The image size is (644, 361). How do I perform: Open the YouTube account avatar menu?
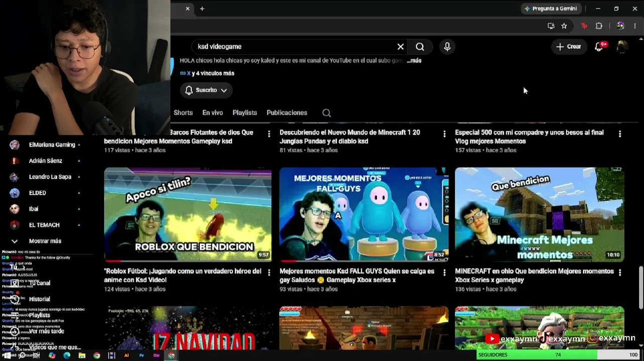point(622,47)
